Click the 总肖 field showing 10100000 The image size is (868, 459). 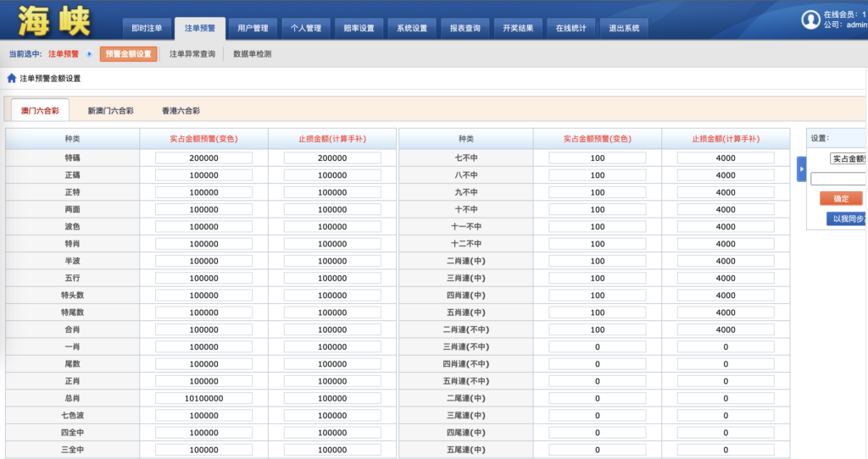203,398
